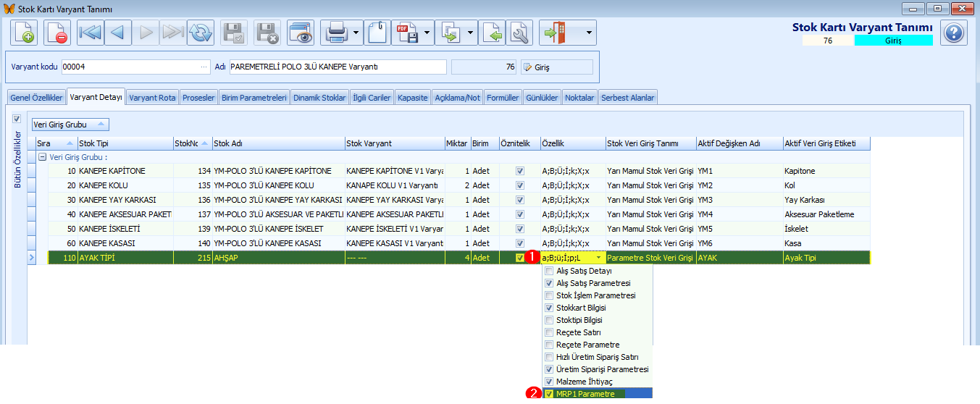The width and height of the screenshot is (980, 404).
Task: Expand the exit door button dropdown arrow
Action: (589, 33)
